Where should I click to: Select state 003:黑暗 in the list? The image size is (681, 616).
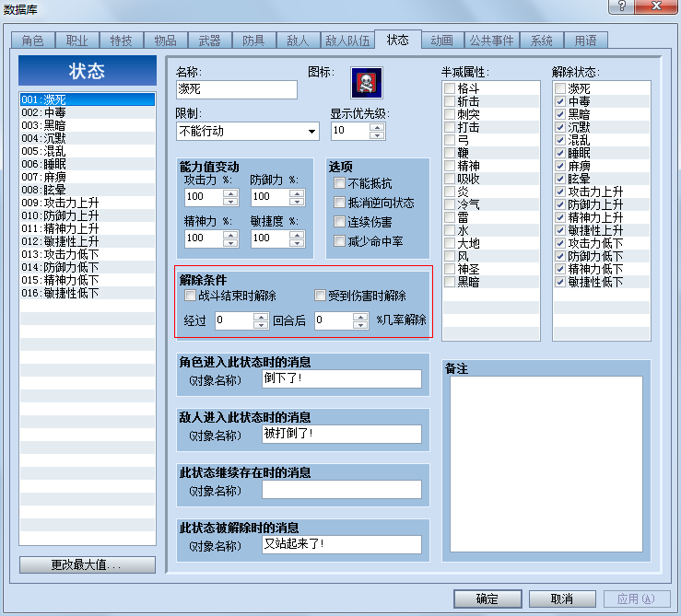[88, 125]
